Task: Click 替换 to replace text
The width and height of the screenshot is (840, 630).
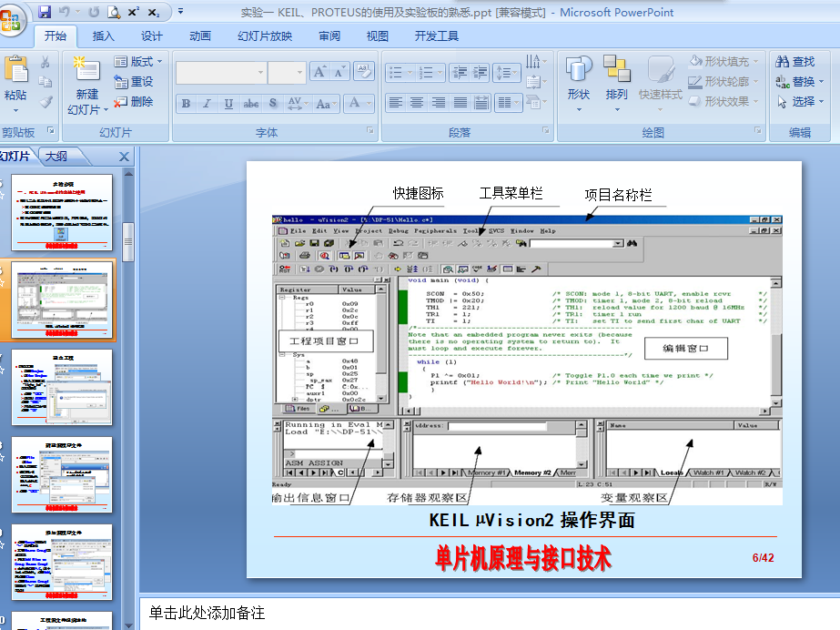Action: point(800,82)
